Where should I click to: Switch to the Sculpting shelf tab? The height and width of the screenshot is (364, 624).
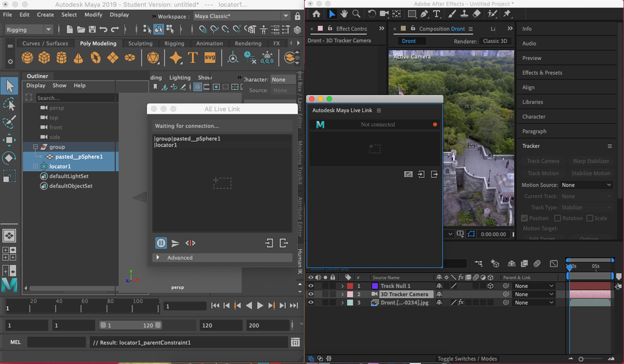[x=140, y=43]
